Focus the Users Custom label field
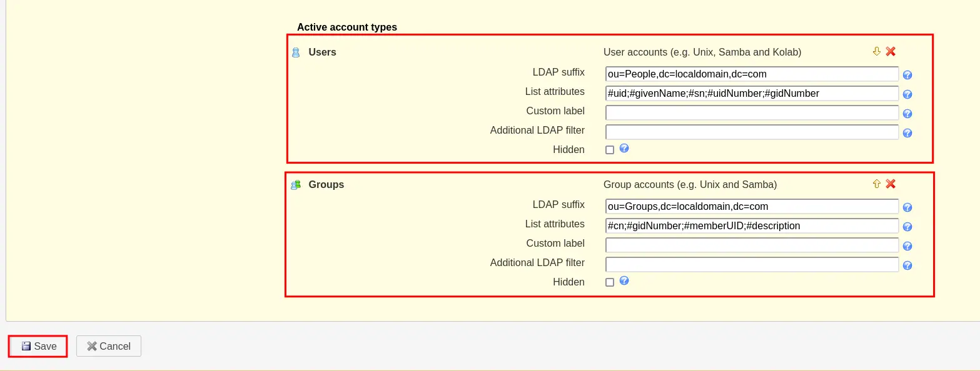This screenshot has width=980, height=371. pos(752,112)
